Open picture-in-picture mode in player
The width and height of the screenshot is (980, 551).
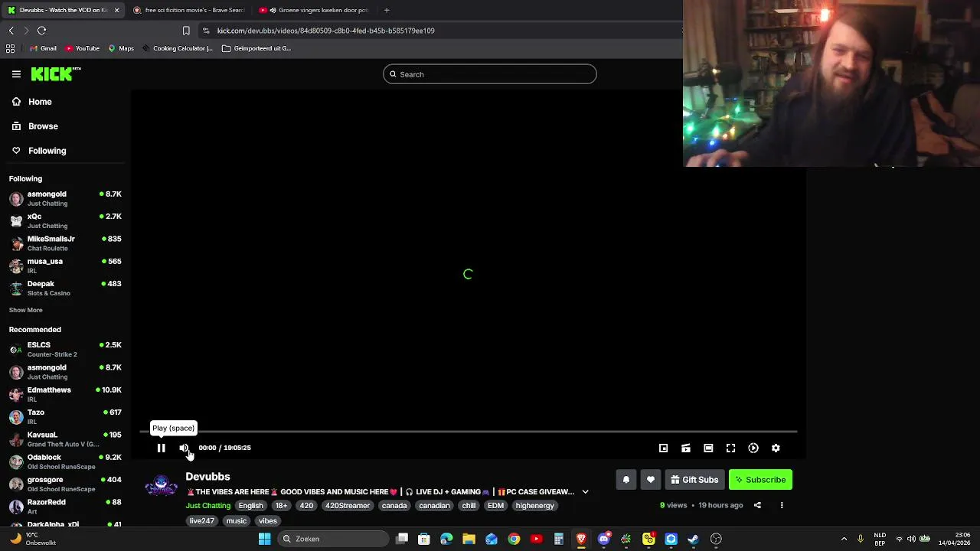[x=663, y=448]
